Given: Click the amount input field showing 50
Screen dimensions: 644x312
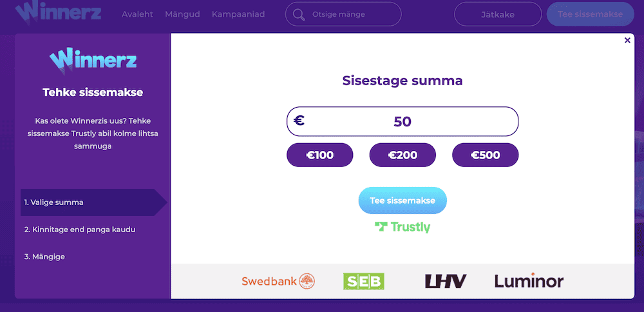Looking at the screenshot, I should click(402, 121).
